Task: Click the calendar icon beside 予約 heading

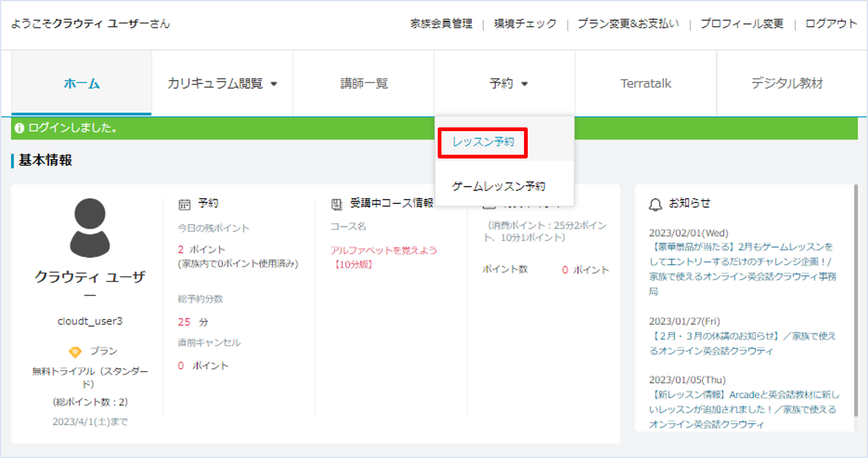Action: tap(184, 204)
